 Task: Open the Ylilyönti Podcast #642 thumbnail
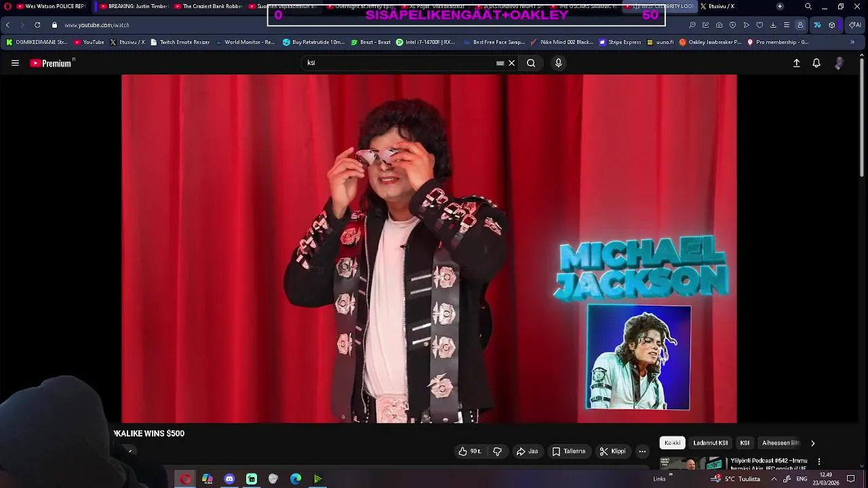tap(692, 464)
